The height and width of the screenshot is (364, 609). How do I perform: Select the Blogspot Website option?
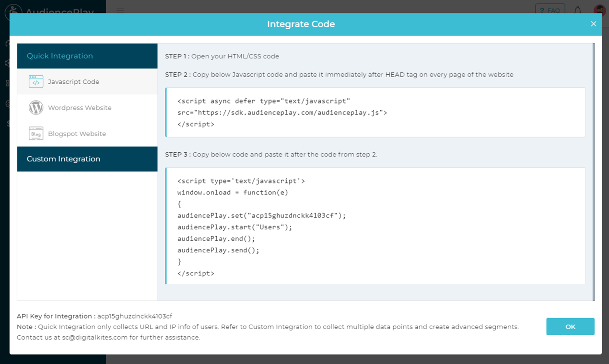87,134
